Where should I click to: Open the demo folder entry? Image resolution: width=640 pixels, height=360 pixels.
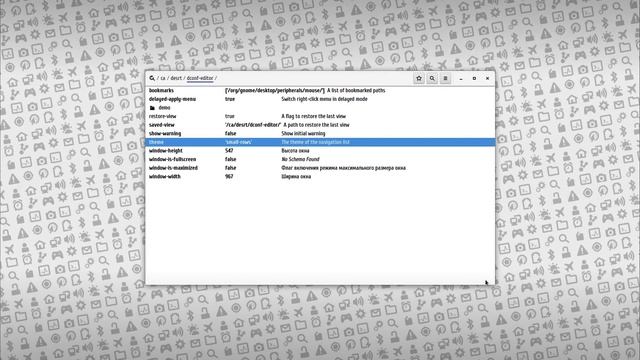[x=320, y=108]
